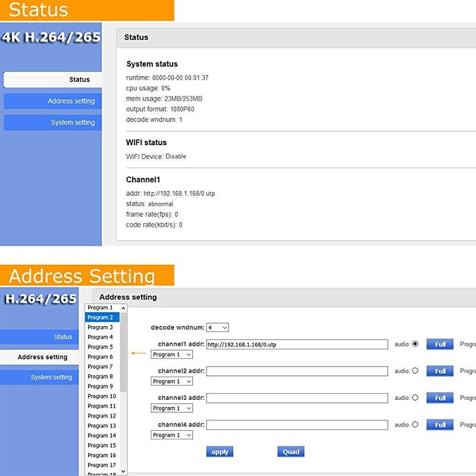
Task: Switch to Address setting in upper sidebar
Action: 52,101
